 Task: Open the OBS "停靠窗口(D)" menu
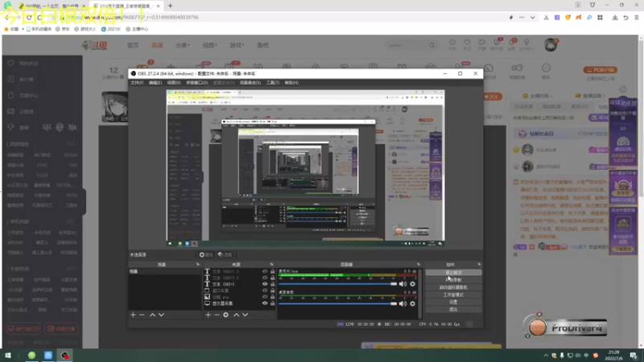196,83
